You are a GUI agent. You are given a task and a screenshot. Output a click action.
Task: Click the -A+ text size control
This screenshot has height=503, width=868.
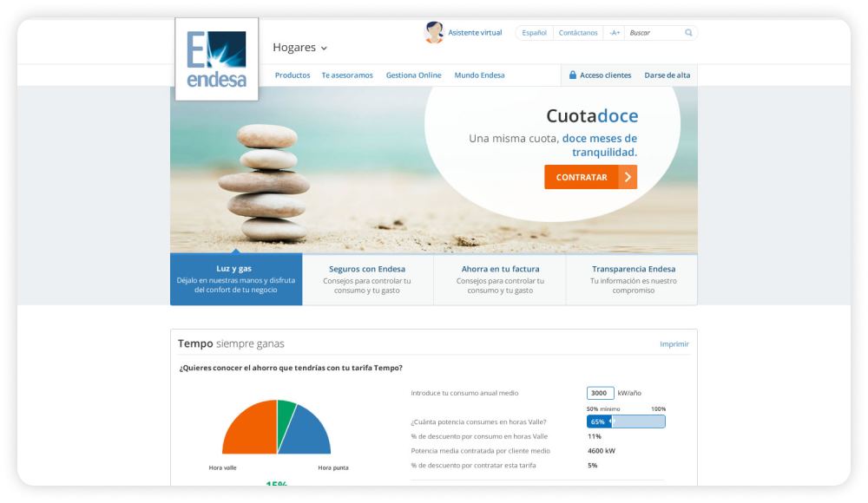(x=615, y=33)
